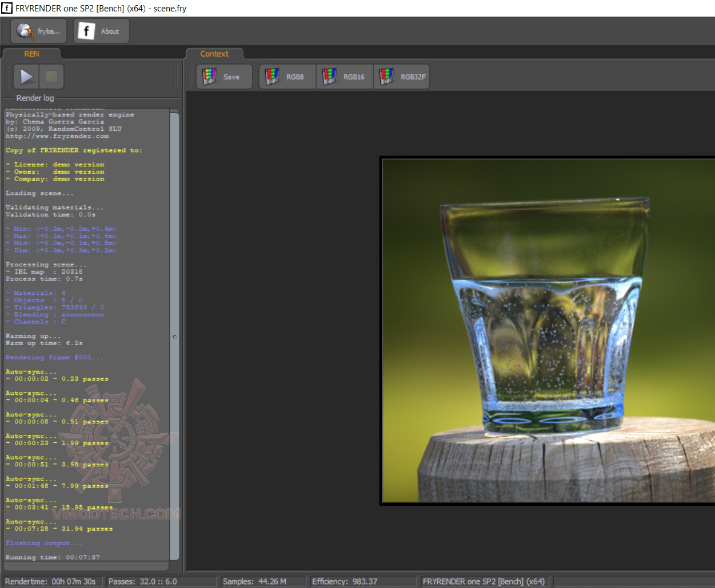Select the Context tab
This screenshot has width=715, height=588.
[x=214, y=54]
